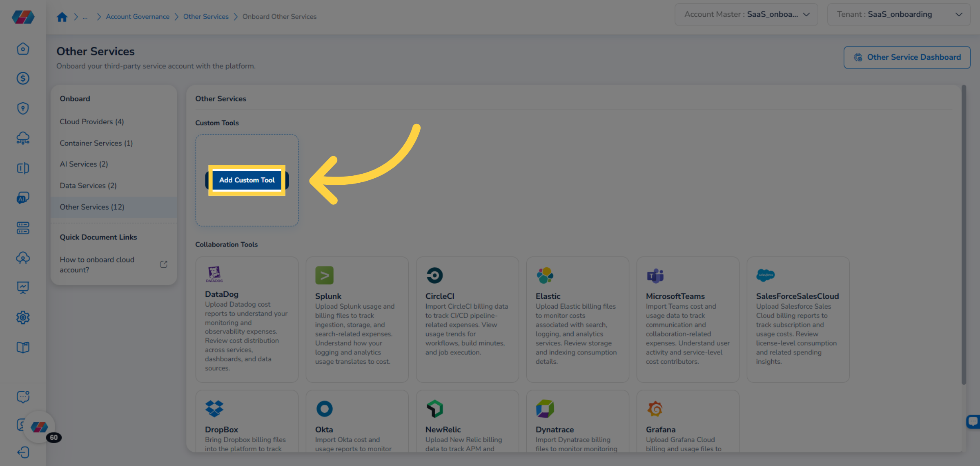This screenshot has height=466, width=980.
Task: Open the Tenant SaaS_onboarding dropdown
Action: (x=898, y=14)
